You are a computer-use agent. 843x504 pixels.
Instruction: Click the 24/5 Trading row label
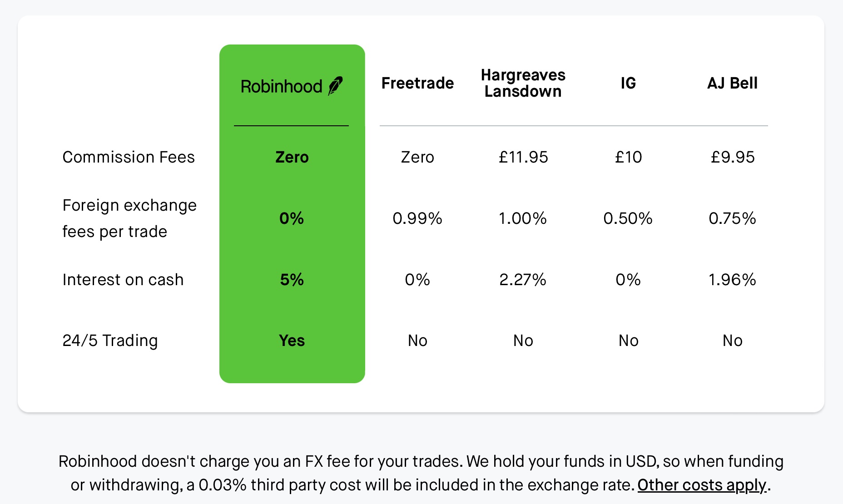[110, 341]
